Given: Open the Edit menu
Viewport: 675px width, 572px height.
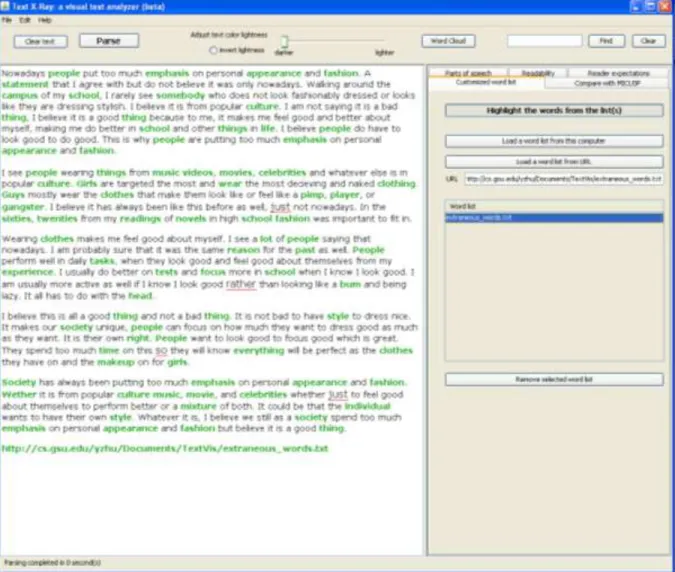Looking at the screenshot, I should coord(25,20).
